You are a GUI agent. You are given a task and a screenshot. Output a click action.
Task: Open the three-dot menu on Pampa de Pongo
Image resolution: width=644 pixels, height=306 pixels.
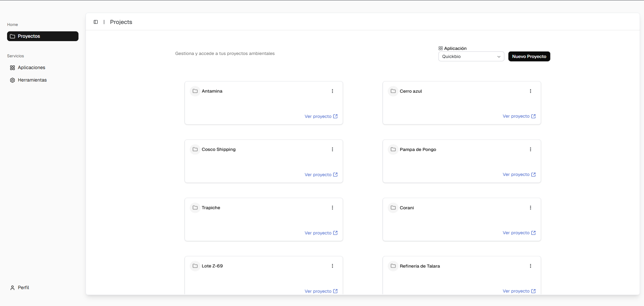pyautogui.click(x=531, y=149)
